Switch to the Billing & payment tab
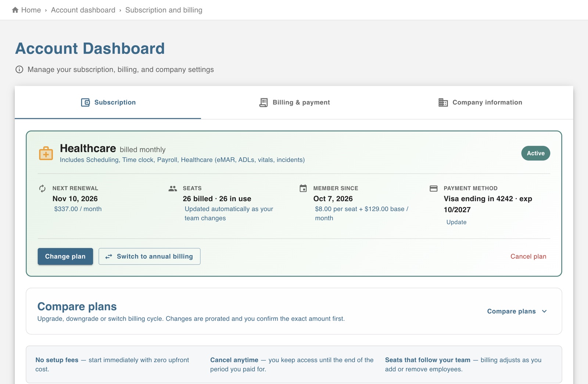588x384 pixels. tap(294, 103)
